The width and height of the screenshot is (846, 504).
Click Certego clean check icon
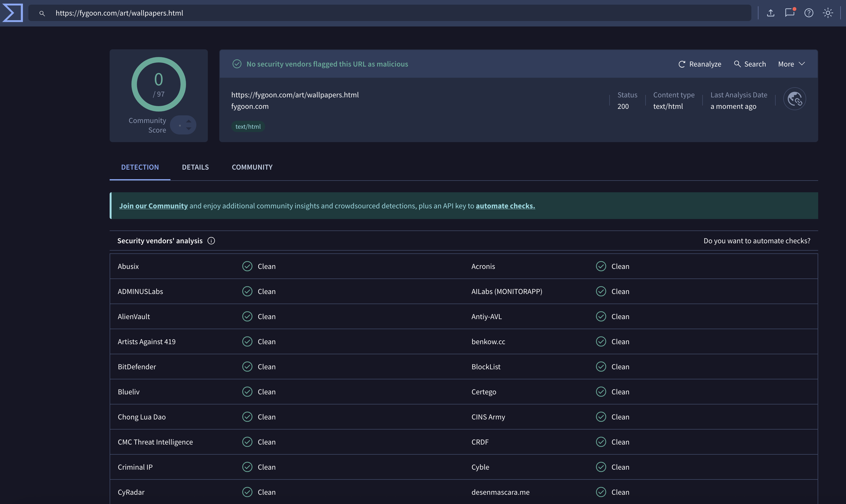point(601,392)
